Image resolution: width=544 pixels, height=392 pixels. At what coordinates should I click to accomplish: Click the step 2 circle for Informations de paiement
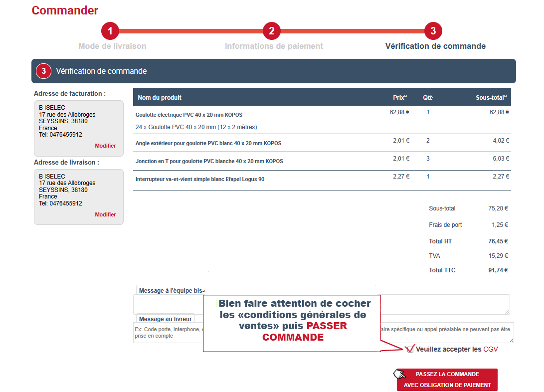[x=272, y=31]
